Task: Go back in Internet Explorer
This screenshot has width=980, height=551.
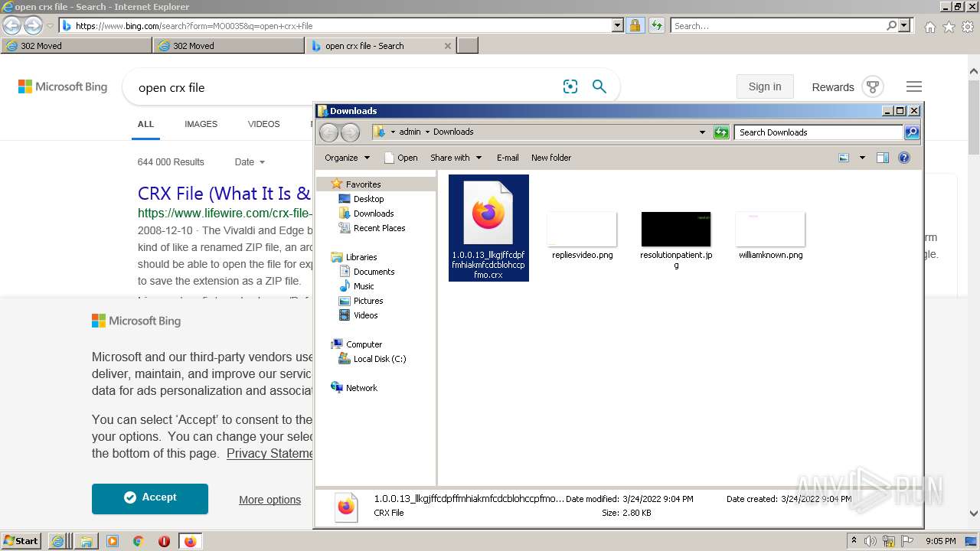Action: (12, 25)
